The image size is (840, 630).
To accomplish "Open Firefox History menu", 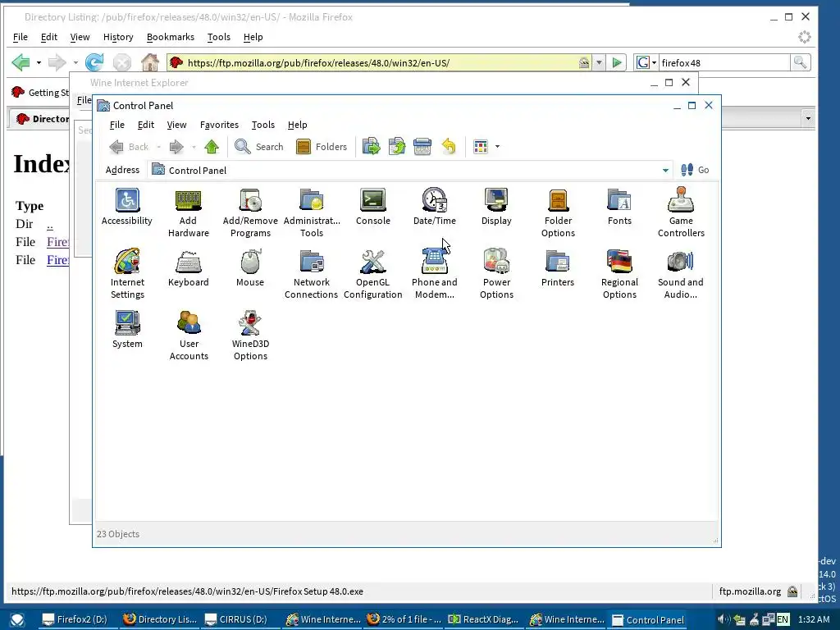I will coord(118,37).
